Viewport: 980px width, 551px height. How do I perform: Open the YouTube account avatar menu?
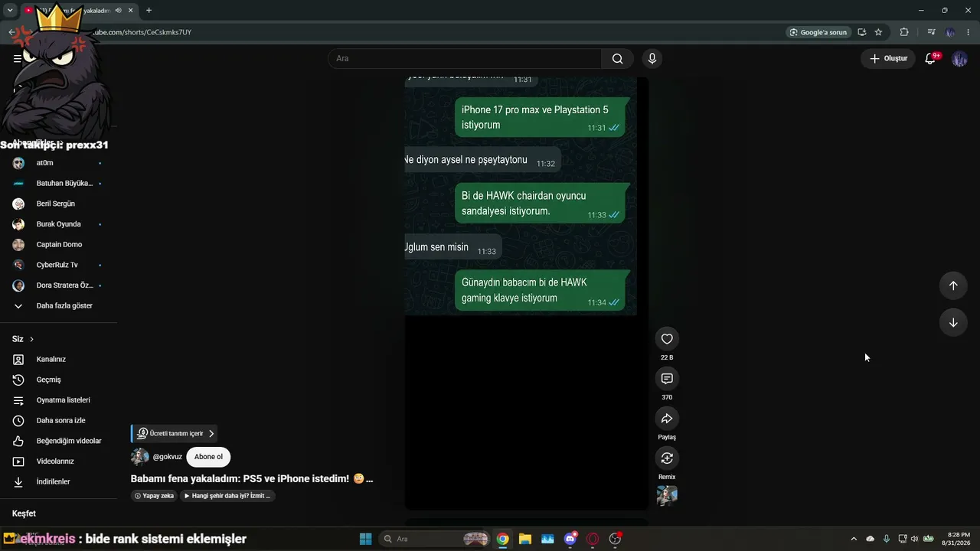tap(959, 59)
